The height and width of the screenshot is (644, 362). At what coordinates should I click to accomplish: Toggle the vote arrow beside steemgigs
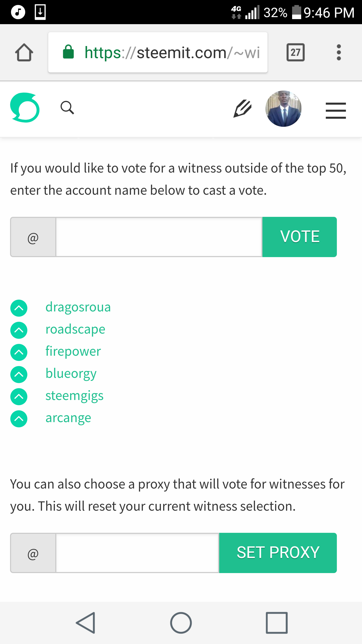[19, 397]
